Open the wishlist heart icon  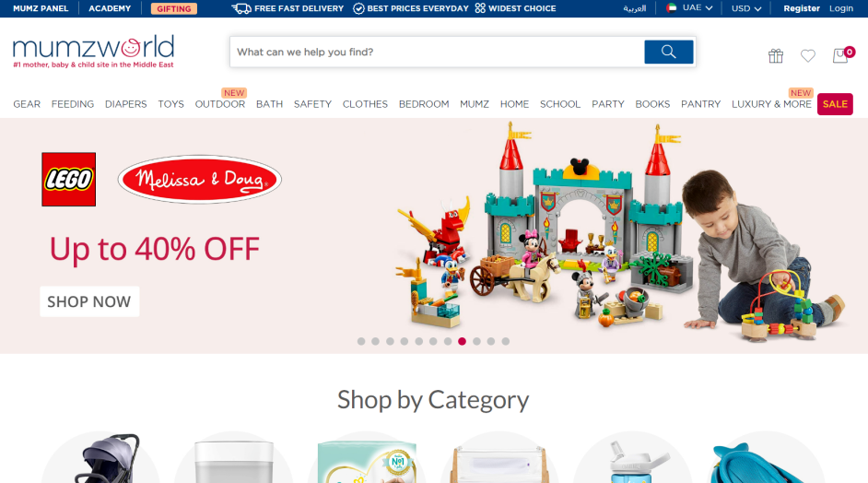tap(808, 55)
